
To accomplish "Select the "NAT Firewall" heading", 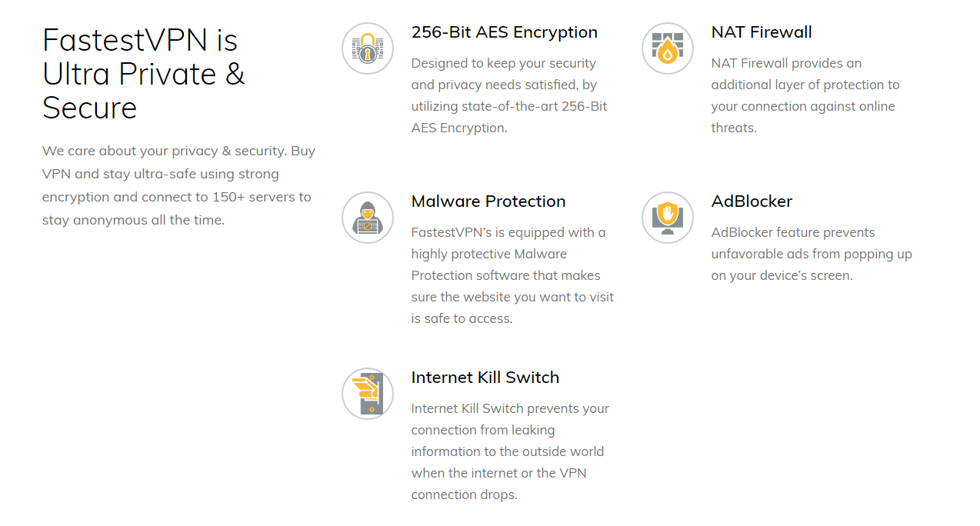I will (x=762, y=32).
